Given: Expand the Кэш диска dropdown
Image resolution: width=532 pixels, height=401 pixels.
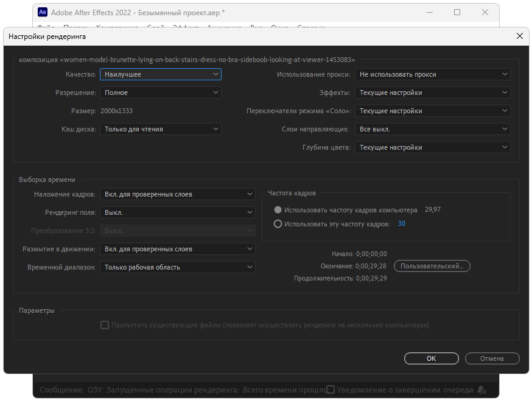Looking at the screenshot, I should pyautogui.click(x=161, y=129).
